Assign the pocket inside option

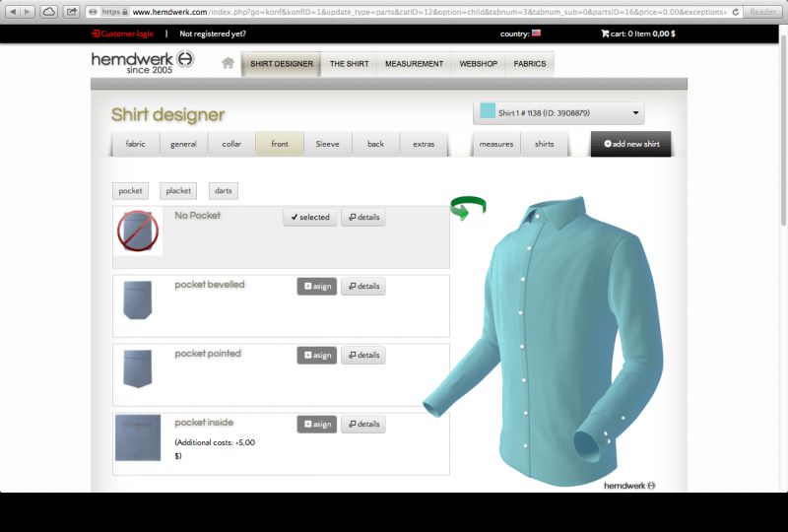pyautogui.click(x=317, y=424)
